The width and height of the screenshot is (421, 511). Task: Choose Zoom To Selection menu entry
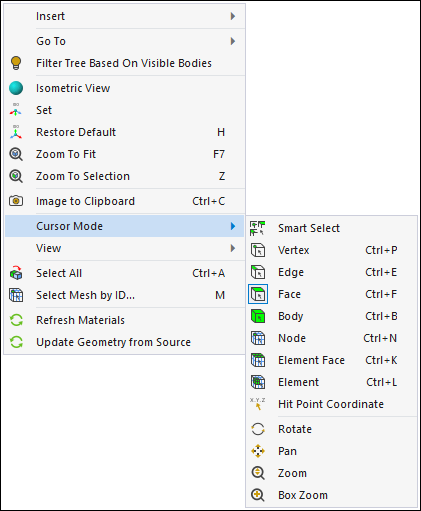point(125,176)
